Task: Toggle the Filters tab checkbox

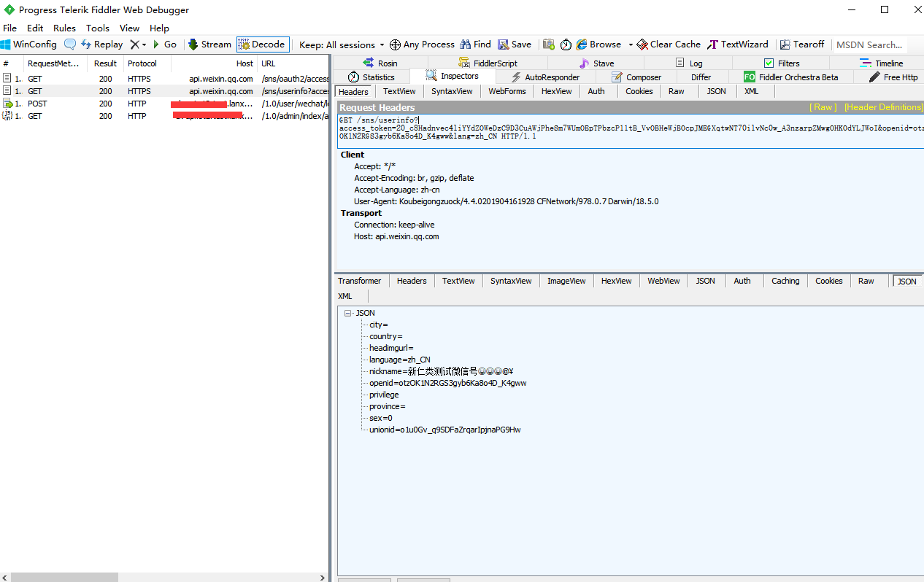Action: 769,63
